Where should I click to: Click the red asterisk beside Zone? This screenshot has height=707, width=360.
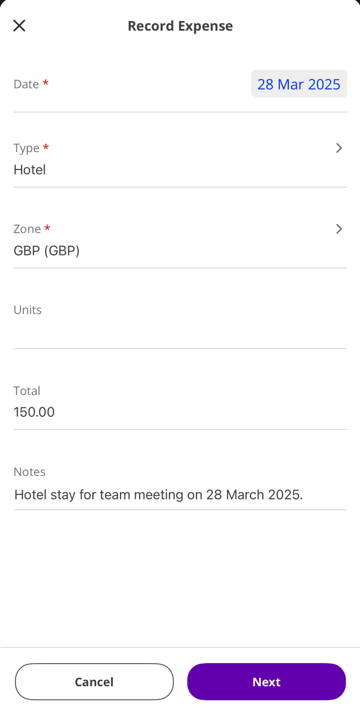click(47, 228)
